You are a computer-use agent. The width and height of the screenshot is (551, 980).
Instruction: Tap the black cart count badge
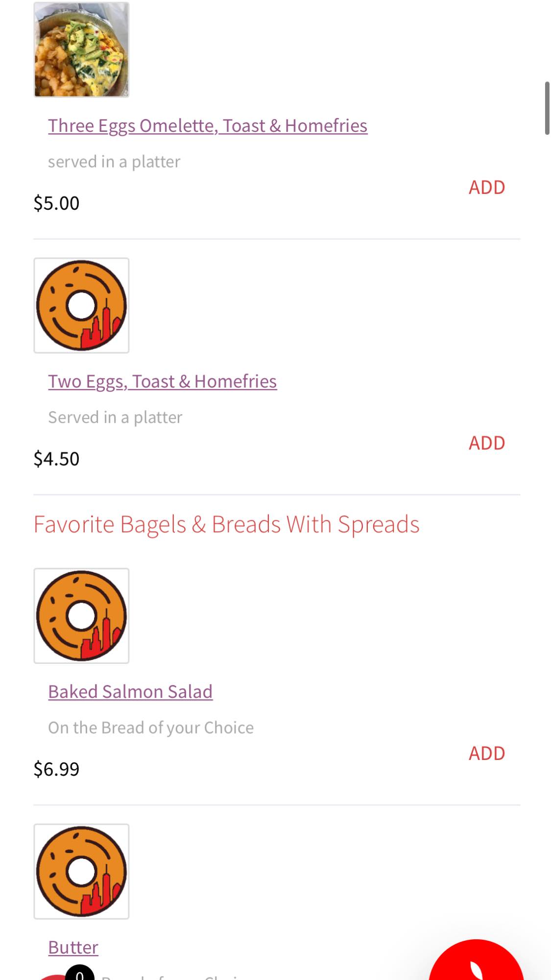79,974
